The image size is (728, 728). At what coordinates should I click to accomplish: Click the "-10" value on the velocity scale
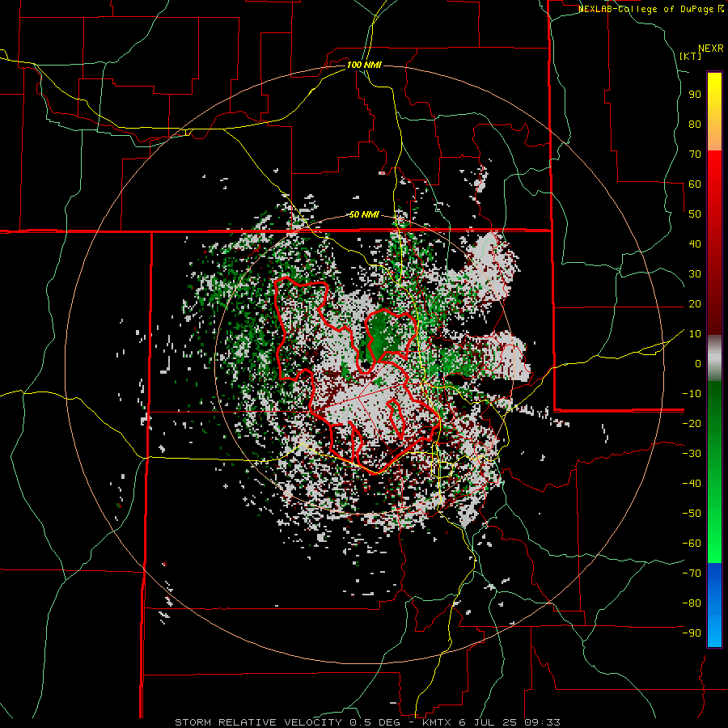692,394
